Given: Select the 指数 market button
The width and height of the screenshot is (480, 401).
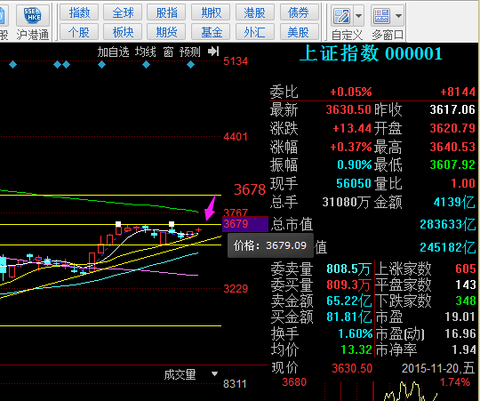Looking at the screenshot, I should [79, 13].
